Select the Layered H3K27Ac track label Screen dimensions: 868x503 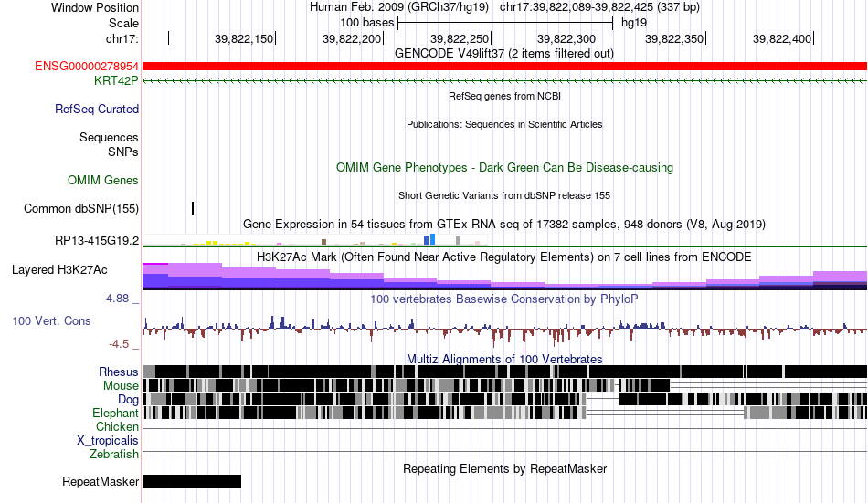(59, 270)
